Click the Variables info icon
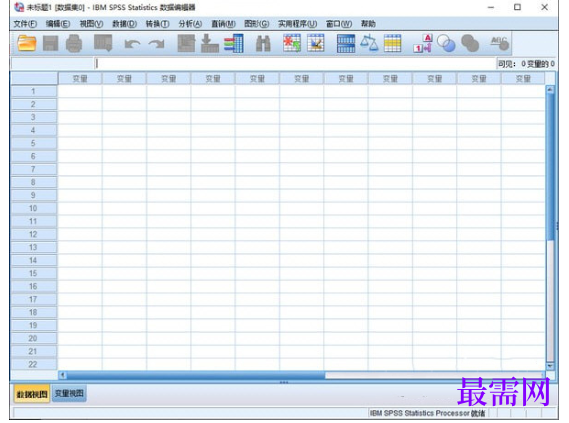 point(234,44)
